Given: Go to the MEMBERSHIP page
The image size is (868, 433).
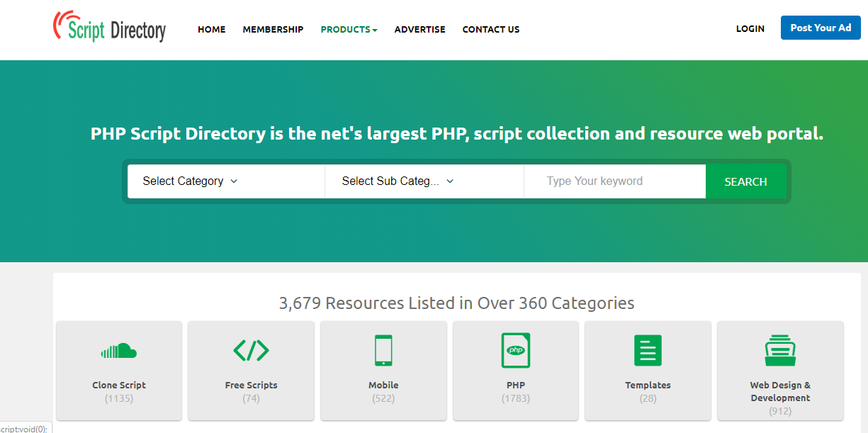Looking at the screenshot, I should 273,29.
